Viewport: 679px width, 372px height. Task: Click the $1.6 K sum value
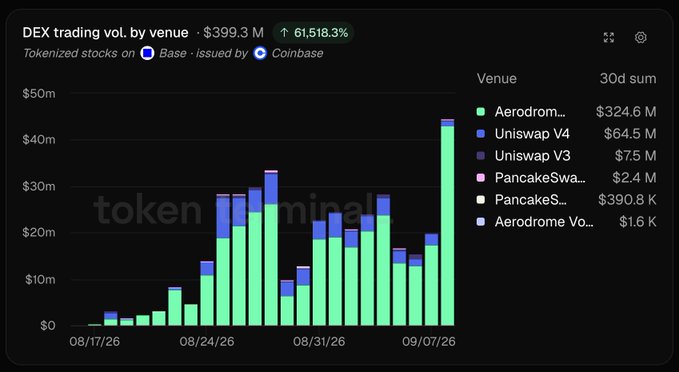click(x=638, y=222)
